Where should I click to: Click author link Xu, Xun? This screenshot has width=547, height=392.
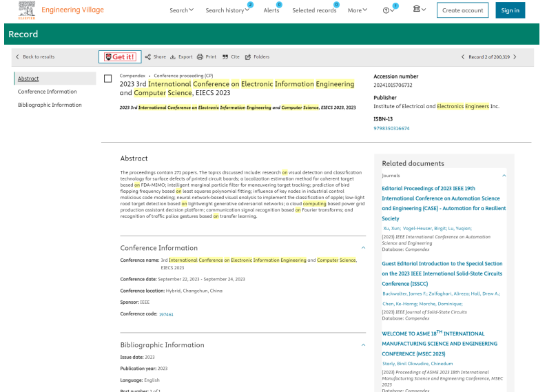[392, 229]
